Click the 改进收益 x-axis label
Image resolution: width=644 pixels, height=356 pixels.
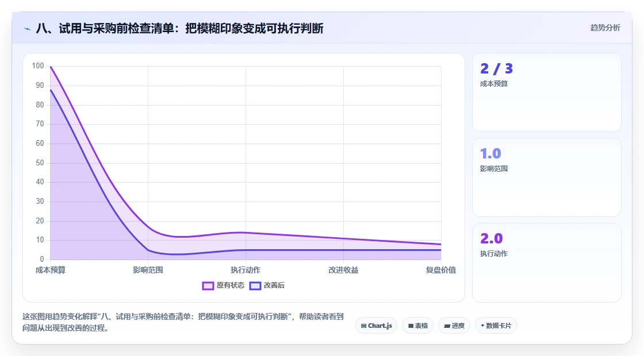(343, 270)
